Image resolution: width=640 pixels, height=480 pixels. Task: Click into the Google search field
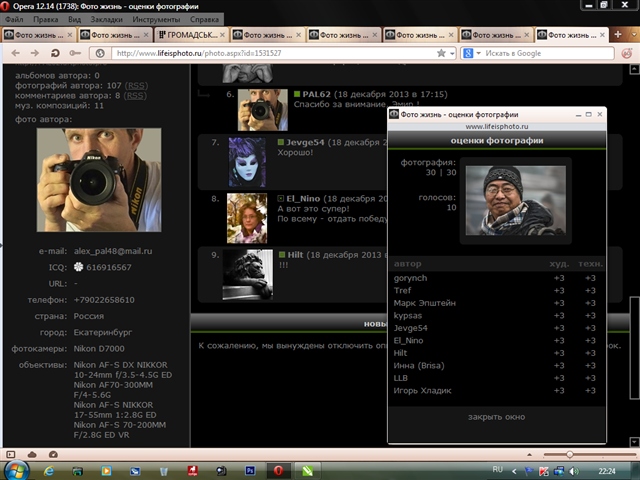click(x=540, y=52)
